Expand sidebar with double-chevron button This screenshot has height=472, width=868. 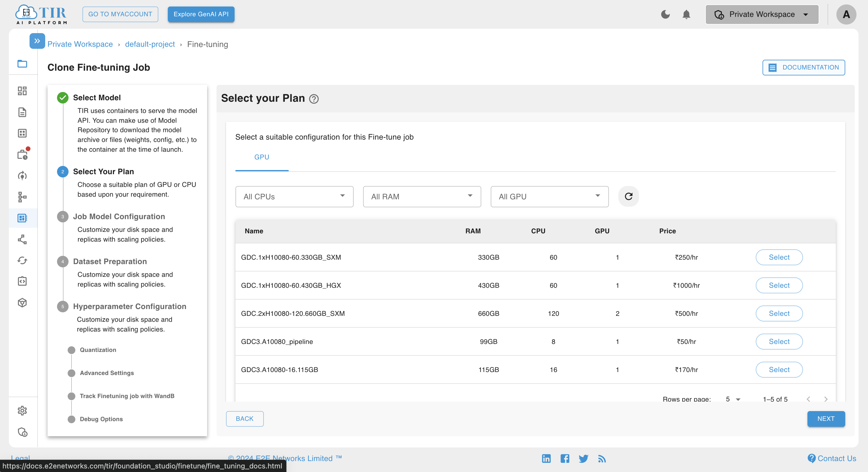click(x=37, y=41)
